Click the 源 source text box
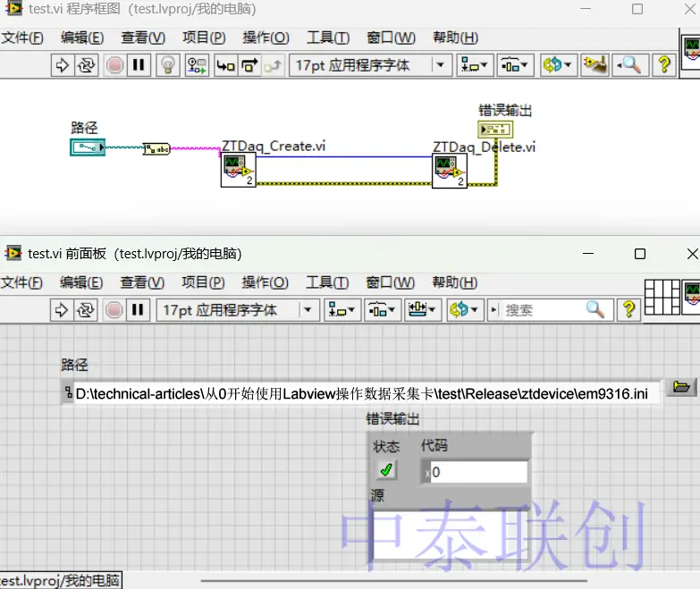The height and width of the screenshot is (589, 700). pos(451,534)
